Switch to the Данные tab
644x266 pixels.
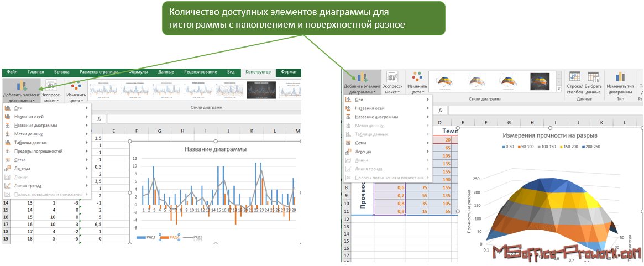[x=166, y=72]
